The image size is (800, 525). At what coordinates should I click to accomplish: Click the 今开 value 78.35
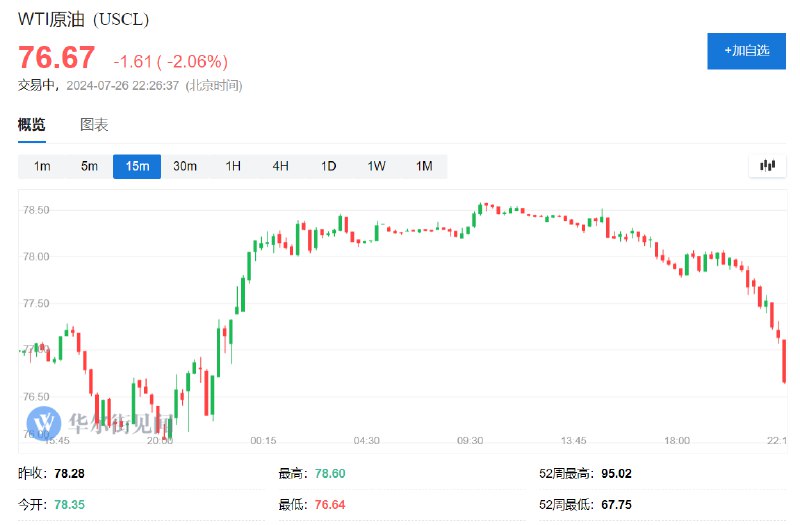(69, 505)
